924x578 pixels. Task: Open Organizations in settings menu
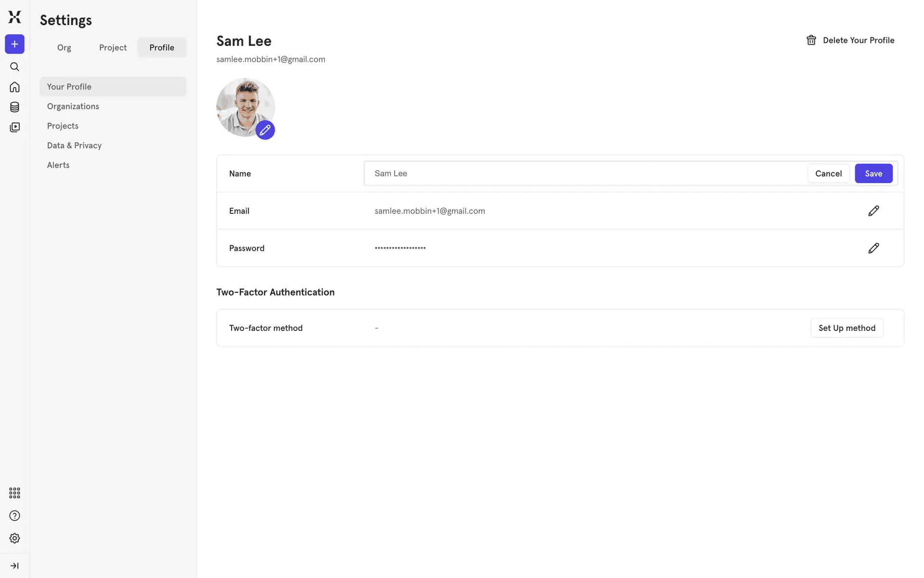[73, 106]
